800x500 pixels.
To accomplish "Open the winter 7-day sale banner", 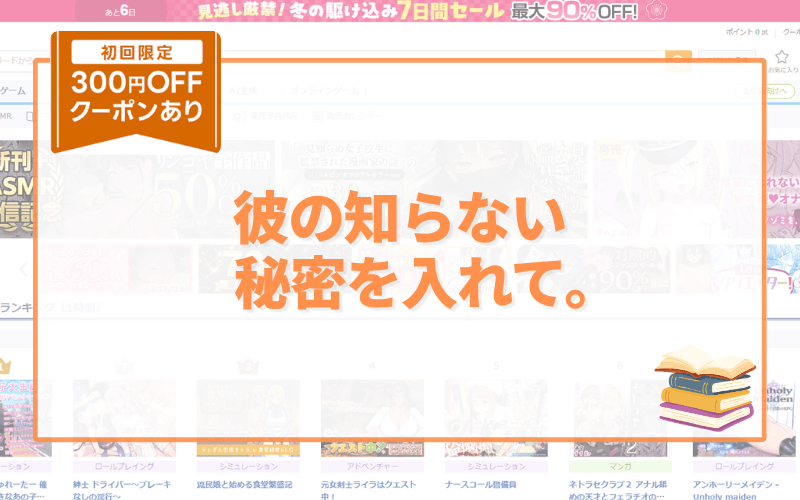I will (400, 11).
